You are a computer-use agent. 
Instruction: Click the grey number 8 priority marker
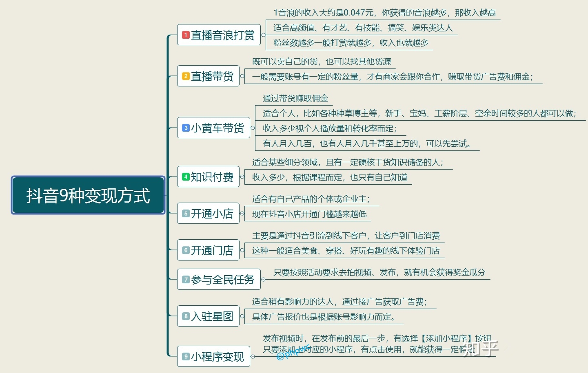pos(186,316)
